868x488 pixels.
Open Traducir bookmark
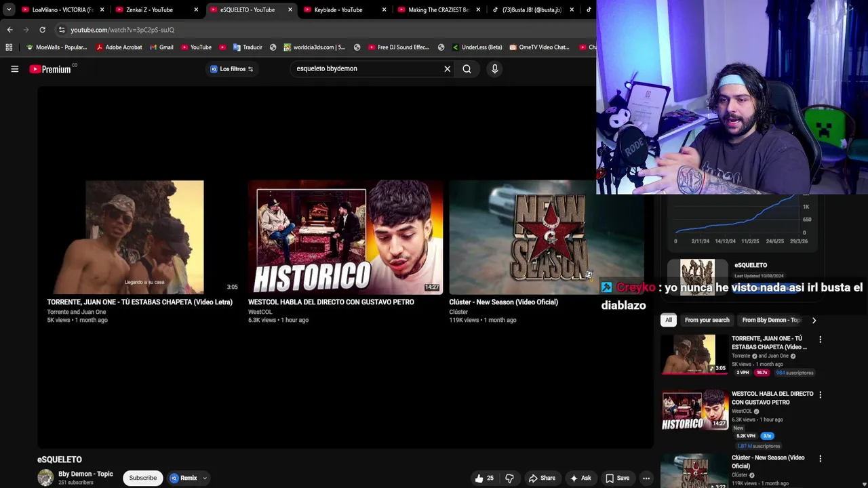(x=248, y=47)
